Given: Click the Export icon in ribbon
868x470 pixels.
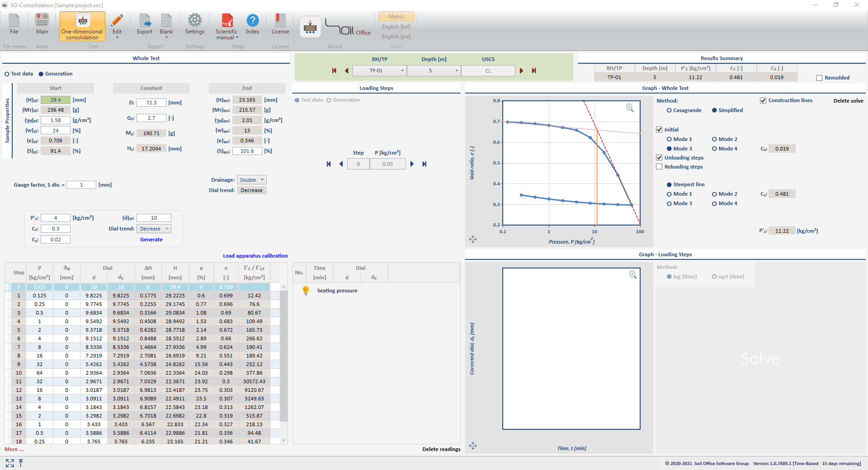Looking at the screenshot, I should click(145, 21).
